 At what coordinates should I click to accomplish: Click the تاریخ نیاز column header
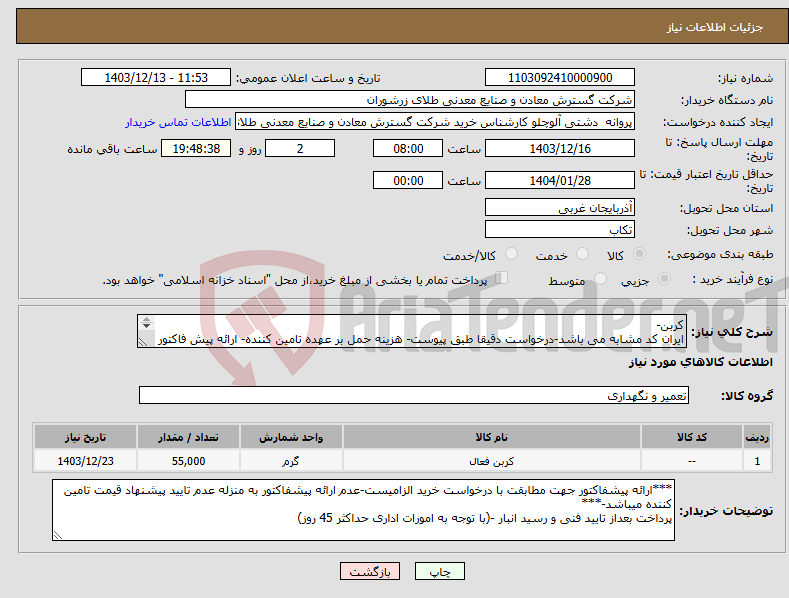click(85, 437)
